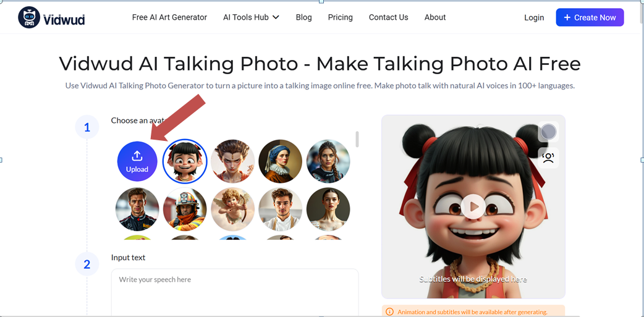Select the dark-haired woman in gown avatar

[x=328, y=209]
